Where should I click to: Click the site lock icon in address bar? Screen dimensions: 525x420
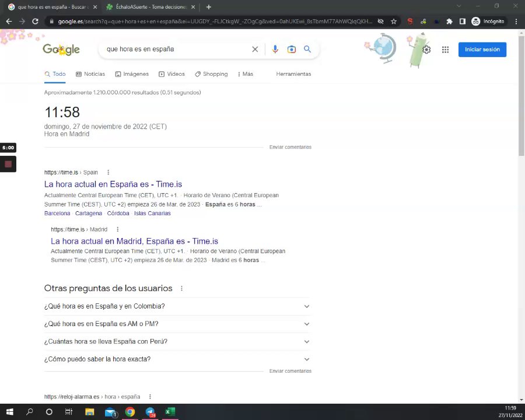(51, 22)
